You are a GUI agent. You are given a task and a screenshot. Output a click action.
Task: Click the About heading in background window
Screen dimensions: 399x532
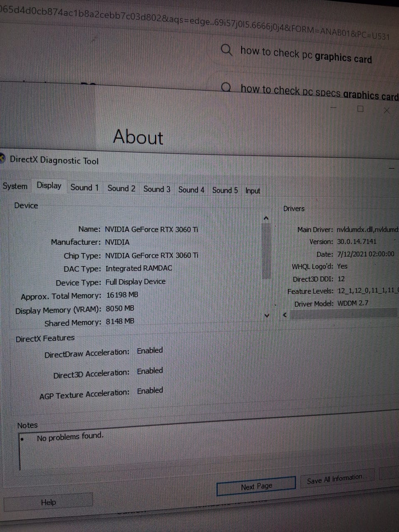(138, 137)
